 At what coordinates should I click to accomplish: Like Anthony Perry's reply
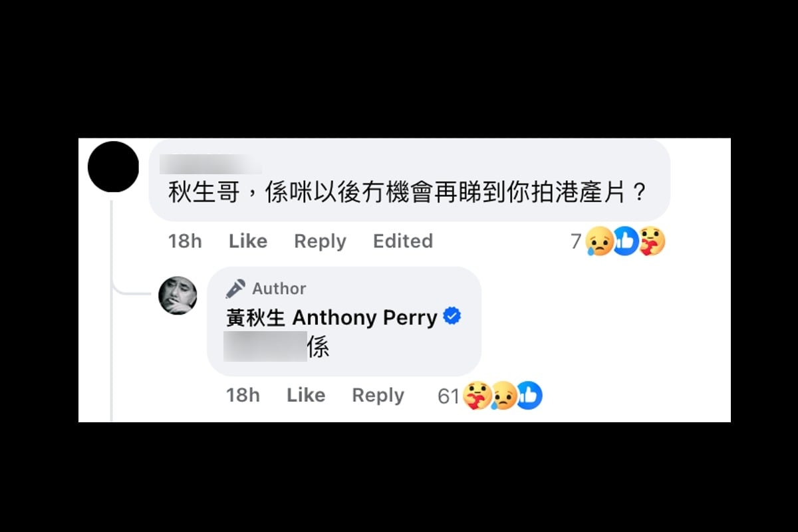tap(306, 395)
